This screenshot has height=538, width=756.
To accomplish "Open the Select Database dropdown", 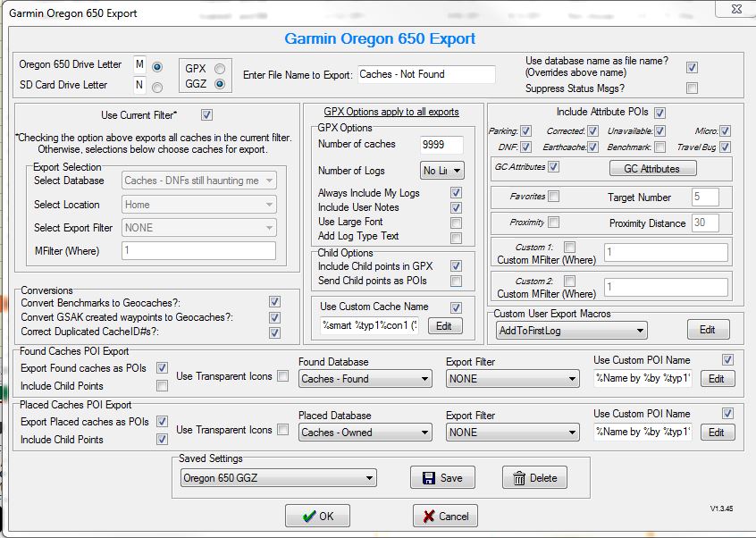I will tap(199, 181).
